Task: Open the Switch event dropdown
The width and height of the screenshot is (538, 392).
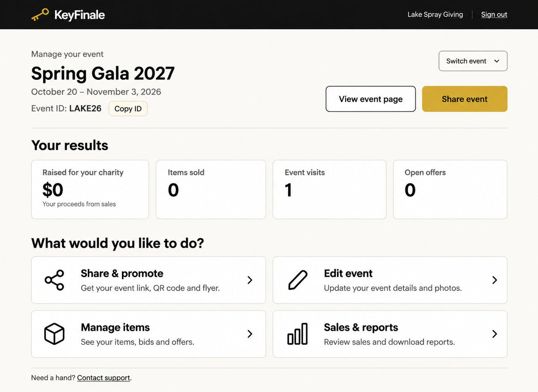Action: coord(473,61)
